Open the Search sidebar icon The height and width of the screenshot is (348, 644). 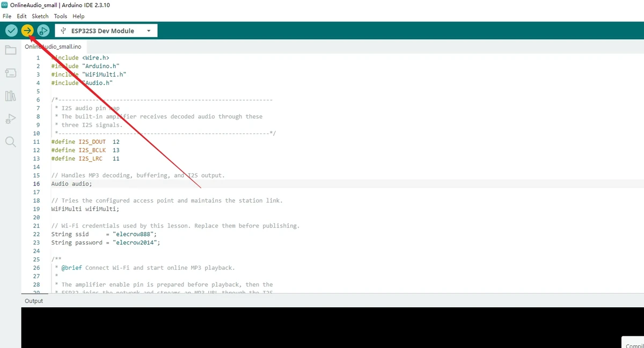(10, 142)
